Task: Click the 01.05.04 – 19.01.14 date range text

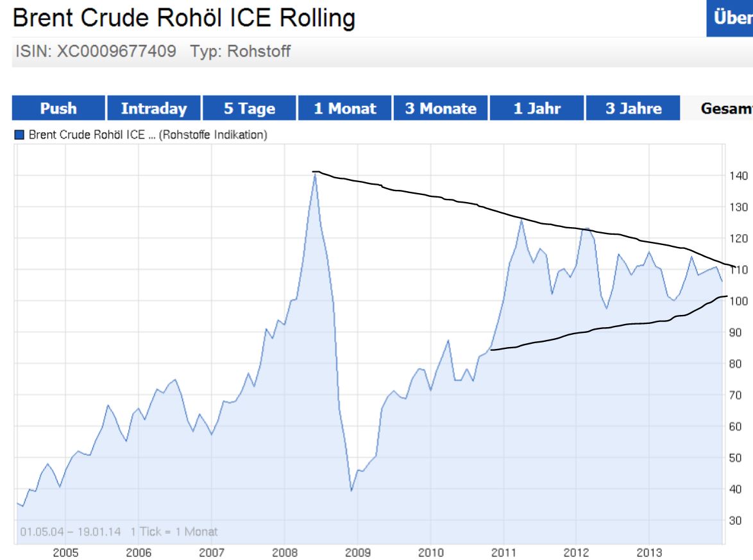Action: (72, 532)
